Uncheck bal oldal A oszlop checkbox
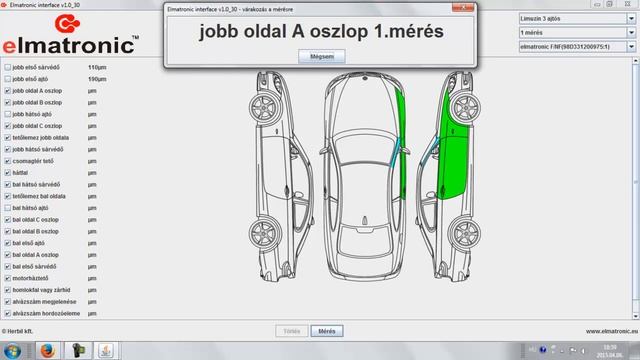640x360 pixels. pyautogui.click(x=7, y=255)
